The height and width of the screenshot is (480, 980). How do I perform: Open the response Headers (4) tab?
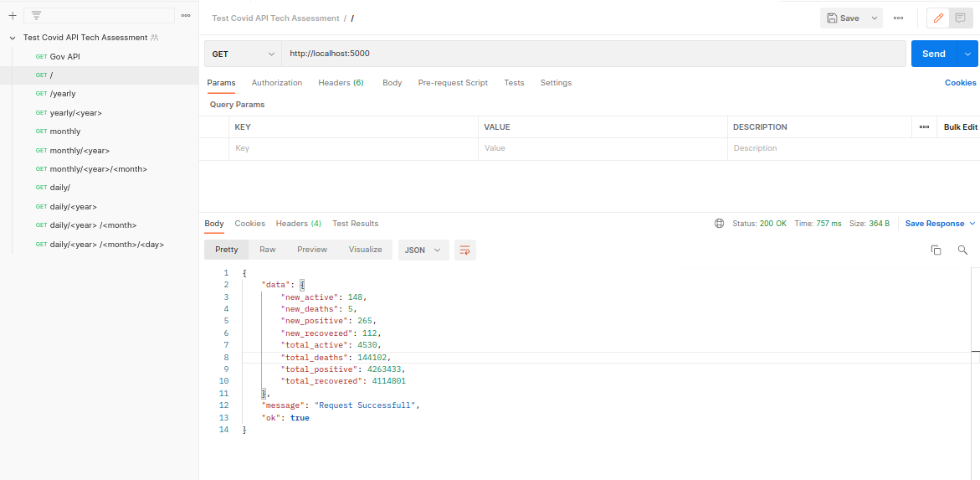click(x=299, y=224)
